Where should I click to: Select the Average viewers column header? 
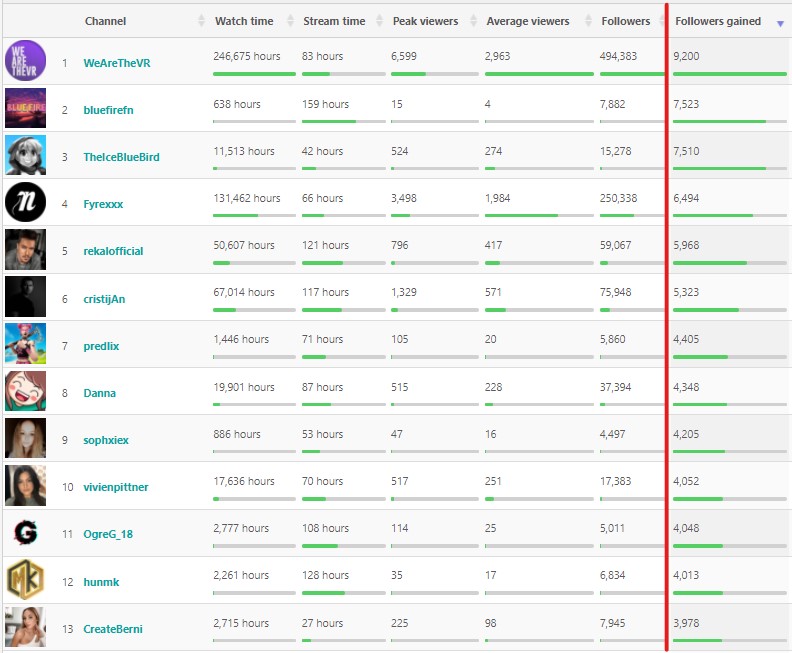[527, 21]
